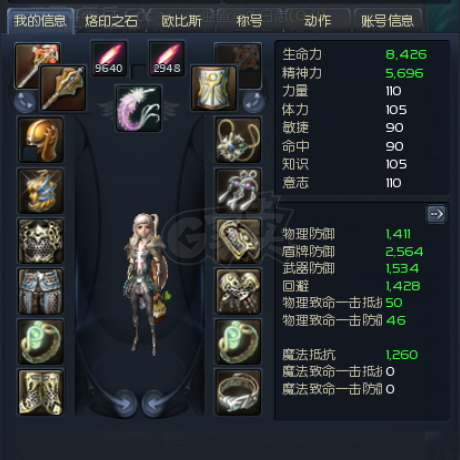
Task: Click the silver earrings slot
Action: (238, 191)
